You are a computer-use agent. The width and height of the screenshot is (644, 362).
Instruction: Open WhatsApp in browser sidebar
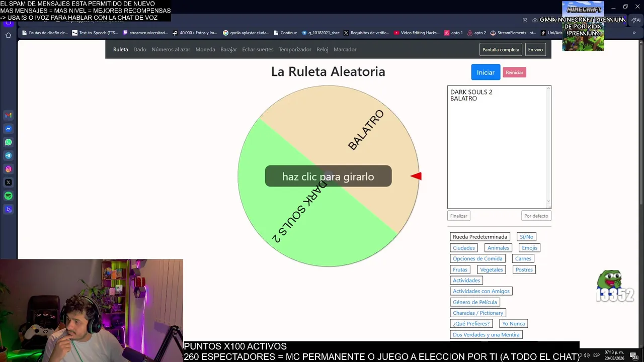click(8, 142)
